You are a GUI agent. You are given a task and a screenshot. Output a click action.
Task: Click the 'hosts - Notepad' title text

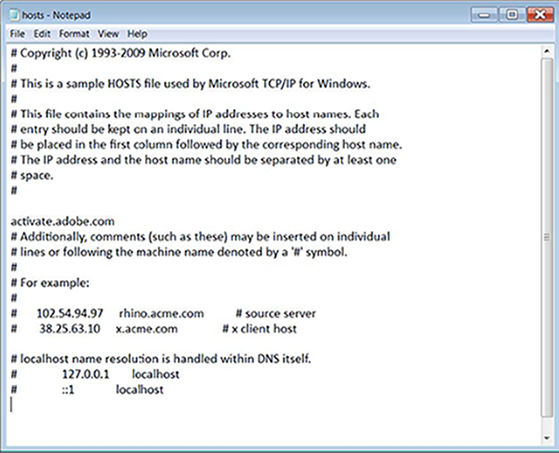coord(56,15)
